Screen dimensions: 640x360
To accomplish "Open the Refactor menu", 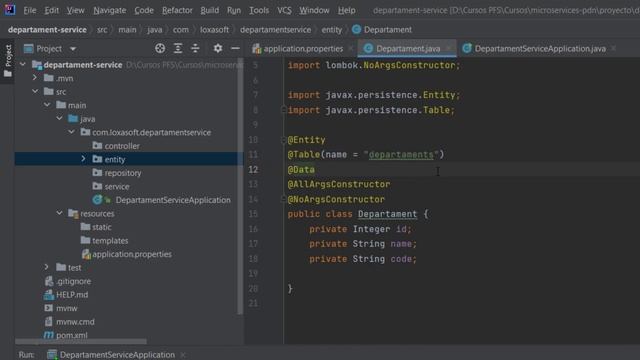I will pyautogui.click(x=177, y=10).
